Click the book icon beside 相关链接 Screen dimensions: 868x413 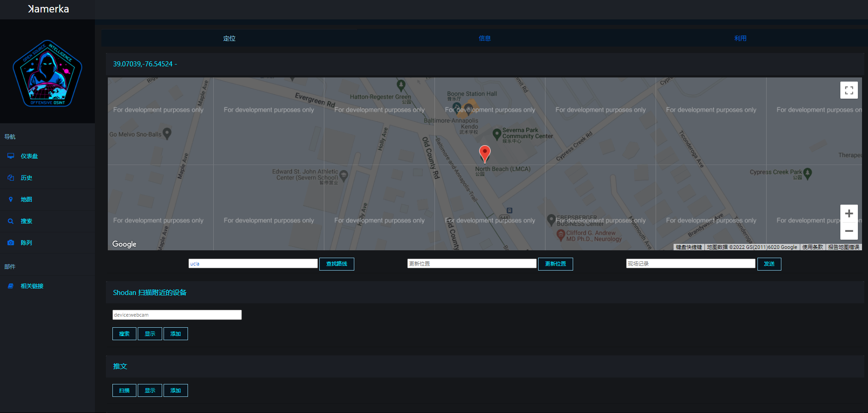pos(11,286)
